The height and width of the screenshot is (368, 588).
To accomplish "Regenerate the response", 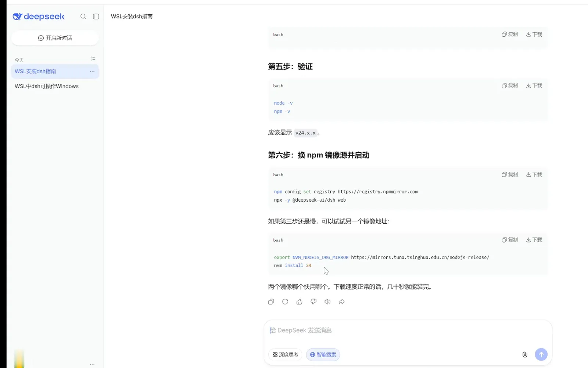I will 285,302.
